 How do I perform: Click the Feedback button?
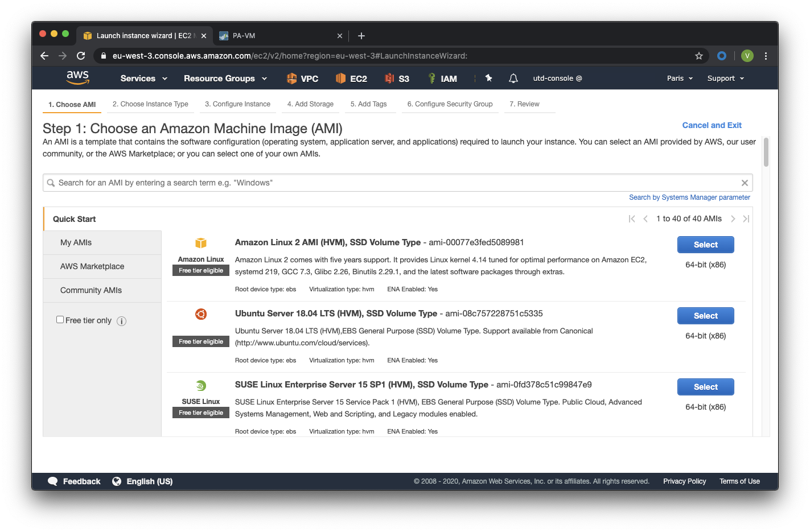click(x=75, y=481)
